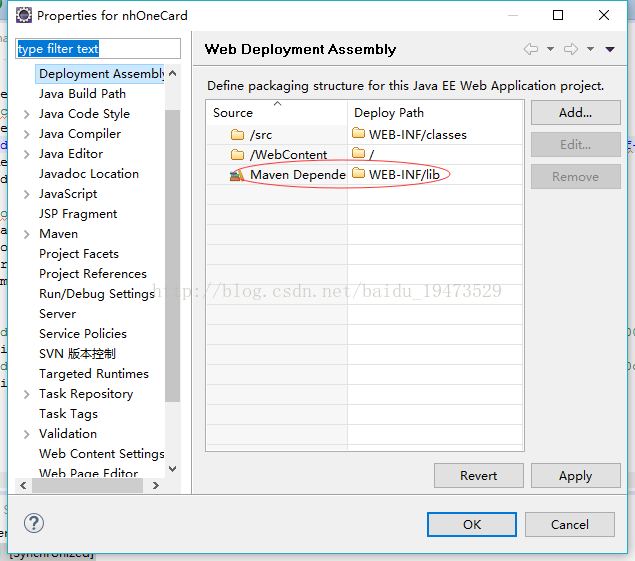Expand the JavaScript node
635x561 pixels.
27,194
